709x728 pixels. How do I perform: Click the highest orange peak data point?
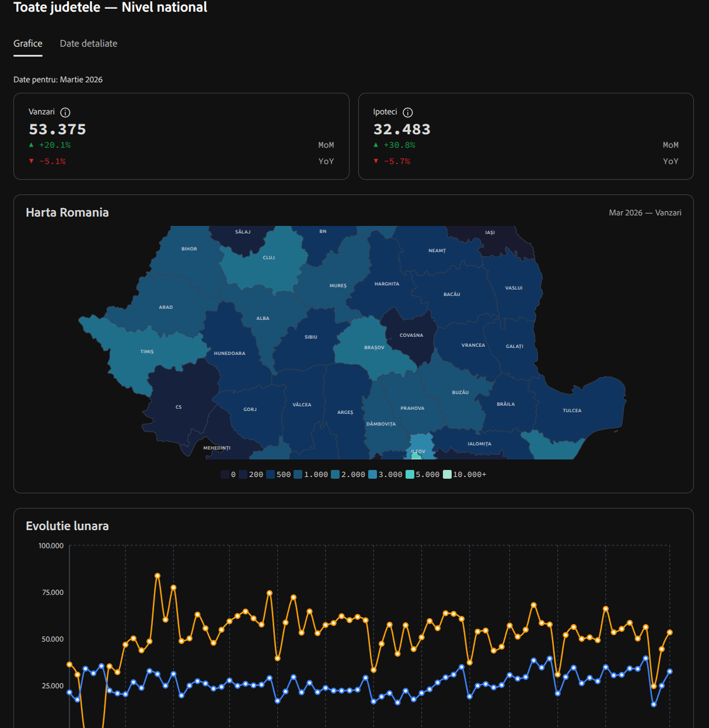(158, 576)
